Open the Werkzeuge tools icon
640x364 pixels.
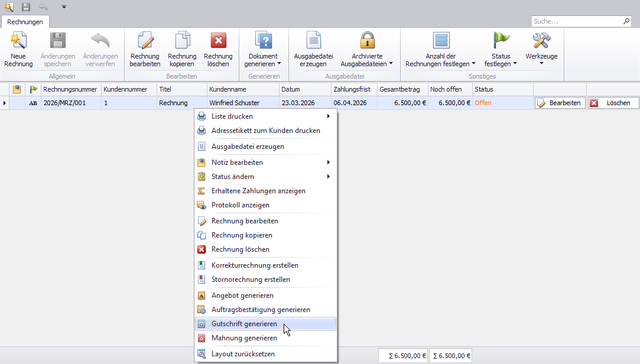click(541, 41)
